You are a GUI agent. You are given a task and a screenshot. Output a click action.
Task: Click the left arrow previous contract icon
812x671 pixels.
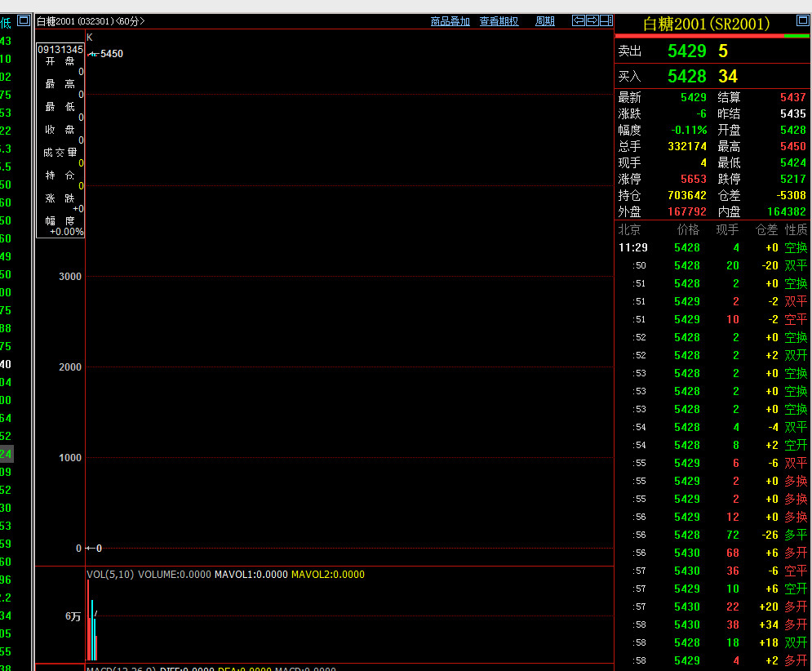point(579,21)
